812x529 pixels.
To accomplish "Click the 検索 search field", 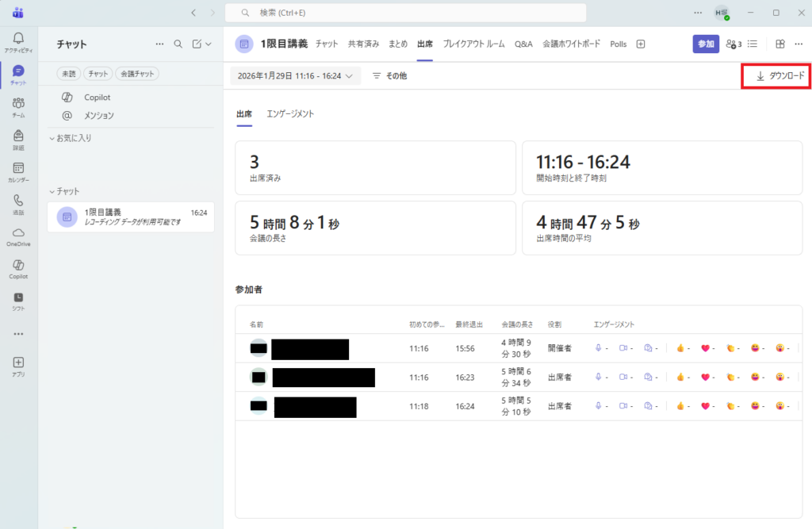I will pos(405,13).
